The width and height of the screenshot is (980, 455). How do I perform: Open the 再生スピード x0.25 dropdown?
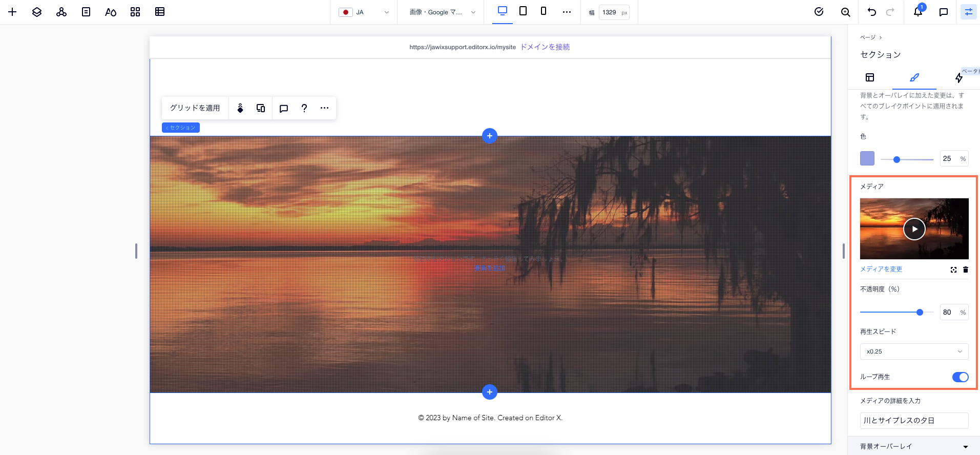[x=914, y=351]
